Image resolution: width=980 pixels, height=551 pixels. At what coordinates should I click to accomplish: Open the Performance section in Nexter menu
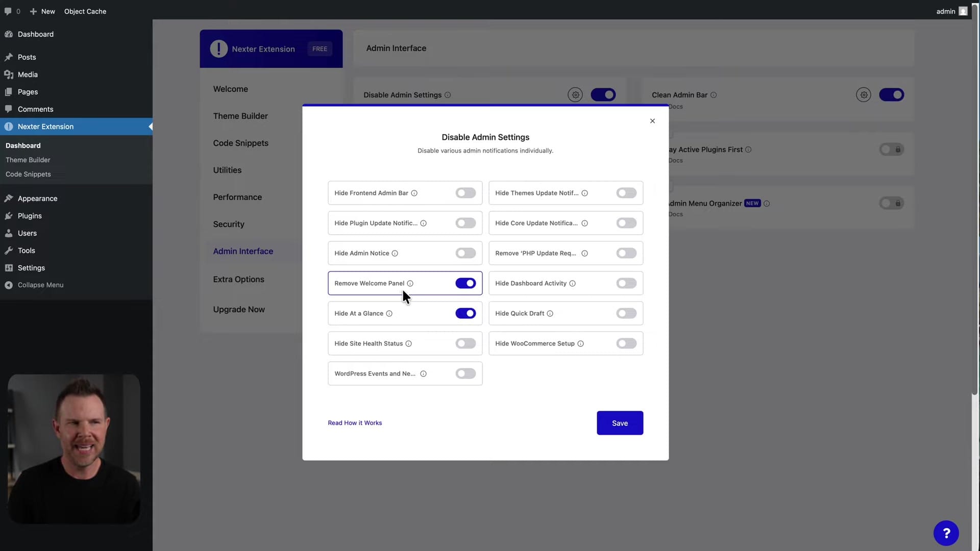pyautogui.click(x=237, y=197)
